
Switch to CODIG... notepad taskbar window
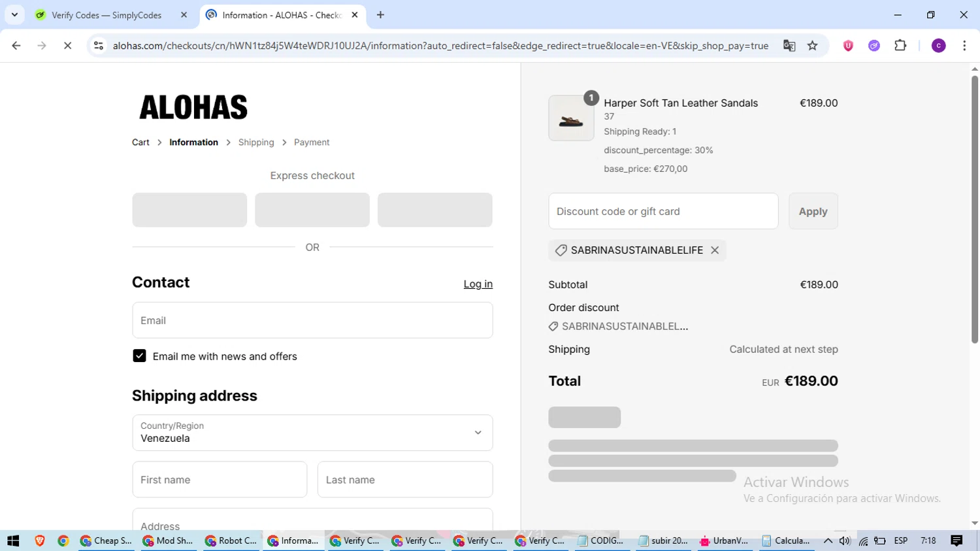(601, 541)
